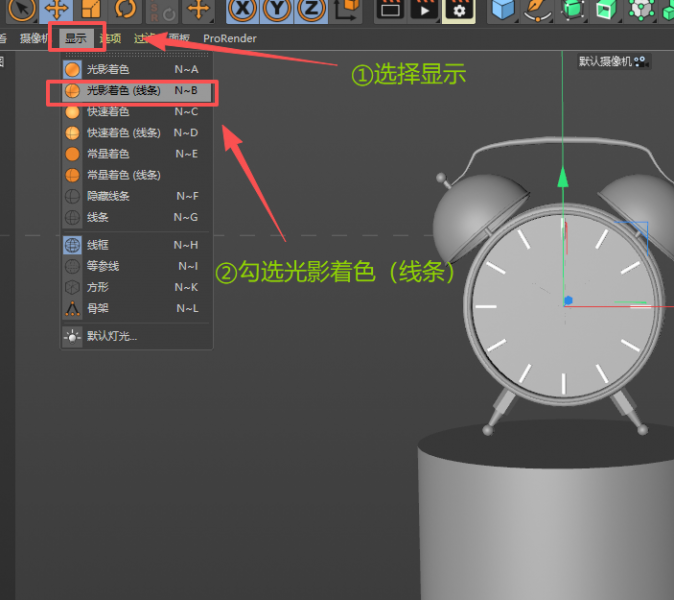The width and height of the screenshot is (674, 600).
Task: Click the MoGraph cloner array icon
Action: (641, 9)
